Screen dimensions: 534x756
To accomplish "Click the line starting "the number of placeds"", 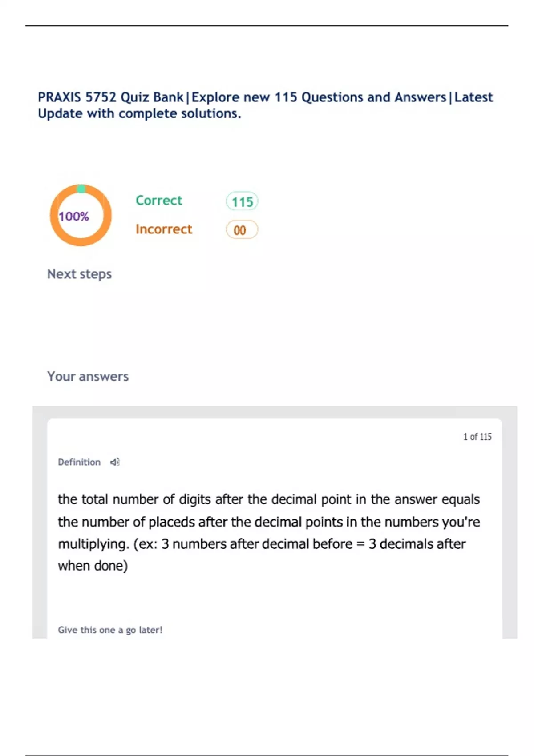I will click(269, 522).
